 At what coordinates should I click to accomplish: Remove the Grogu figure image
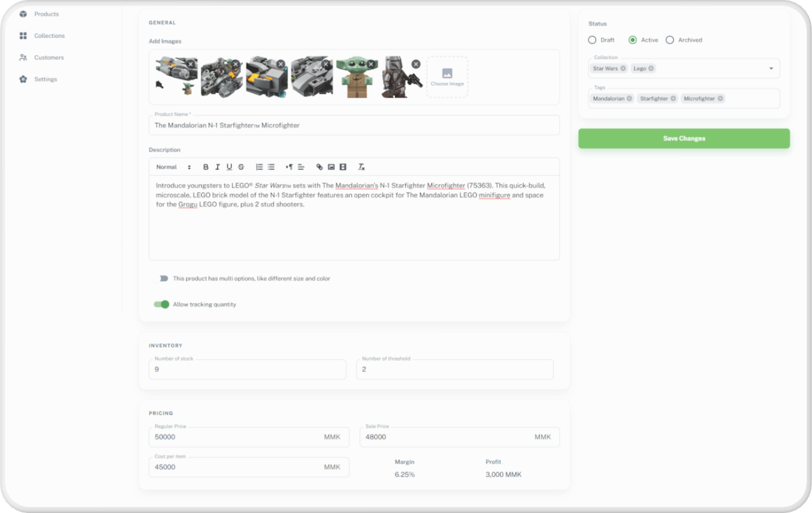pyautogui.click(x=371, y=64)
